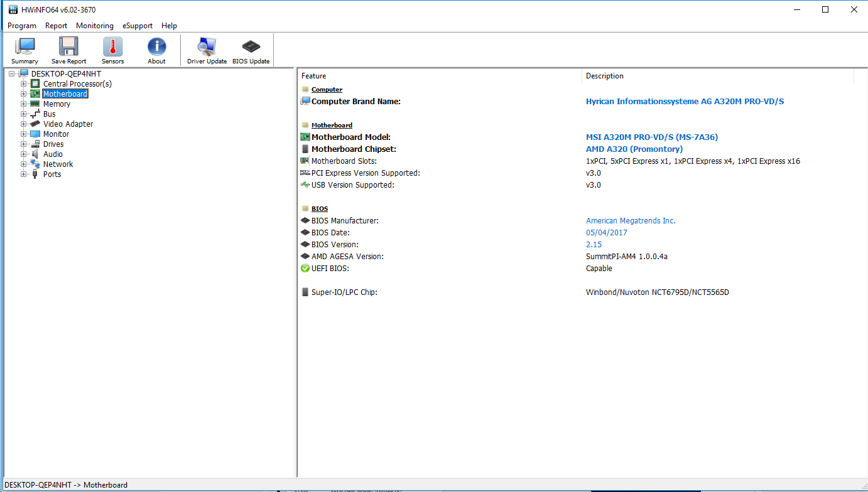Image resolution: width=868 pixels, height=492 pixels.
Task: Click the green UEFI BIOS check icon
Action: point(305,268)
